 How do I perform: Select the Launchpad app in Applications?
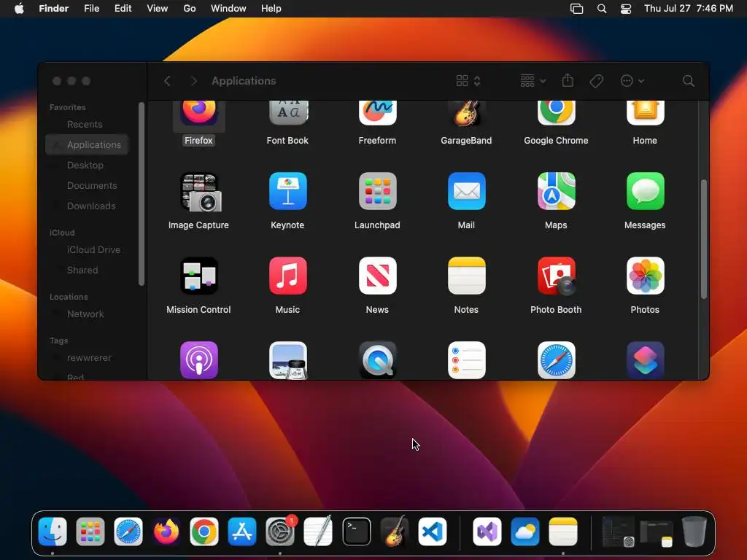377,191
